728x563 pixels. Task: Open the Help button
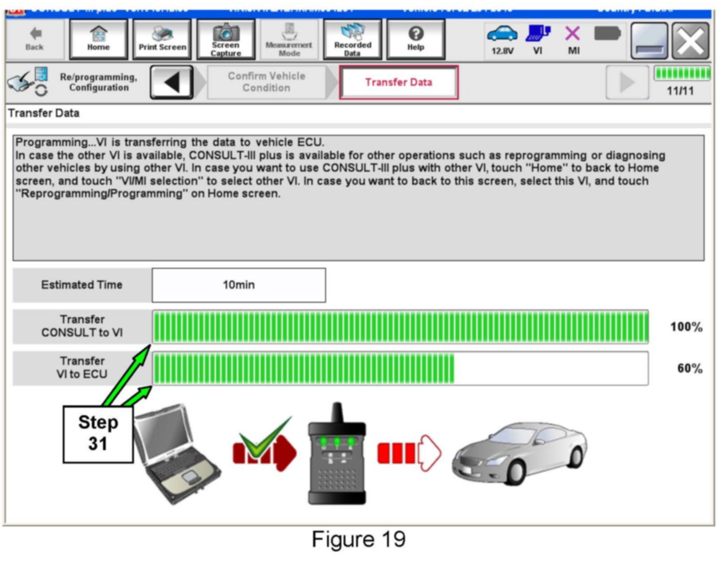[x=416, y=39]
